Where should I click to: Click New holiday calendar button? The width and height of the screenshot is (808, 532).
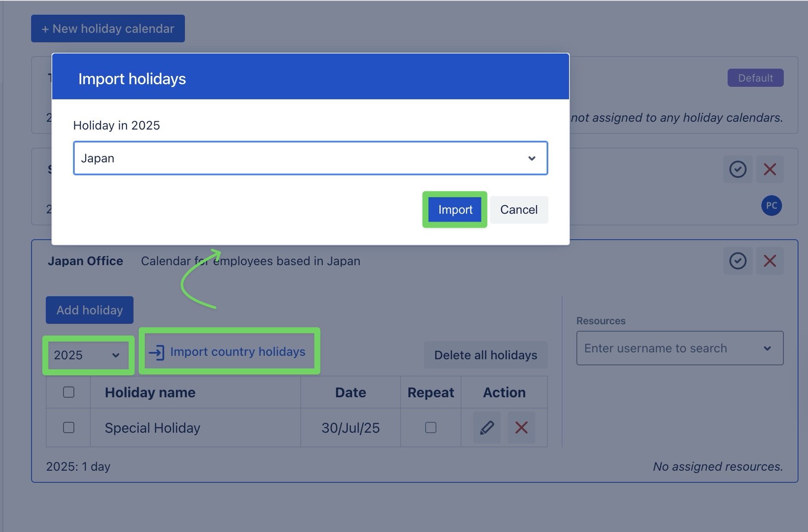pos(108,28)
